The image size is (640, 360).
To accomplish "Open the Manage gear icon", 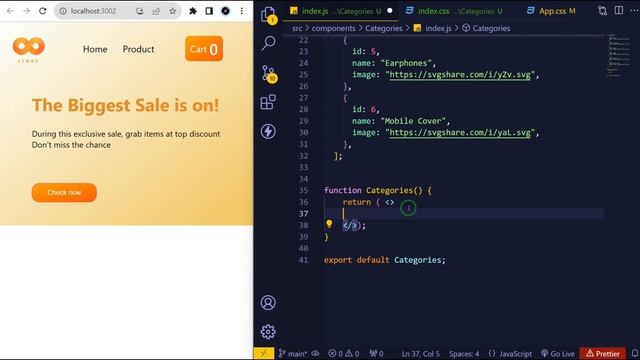I will [x=268, y=332].
